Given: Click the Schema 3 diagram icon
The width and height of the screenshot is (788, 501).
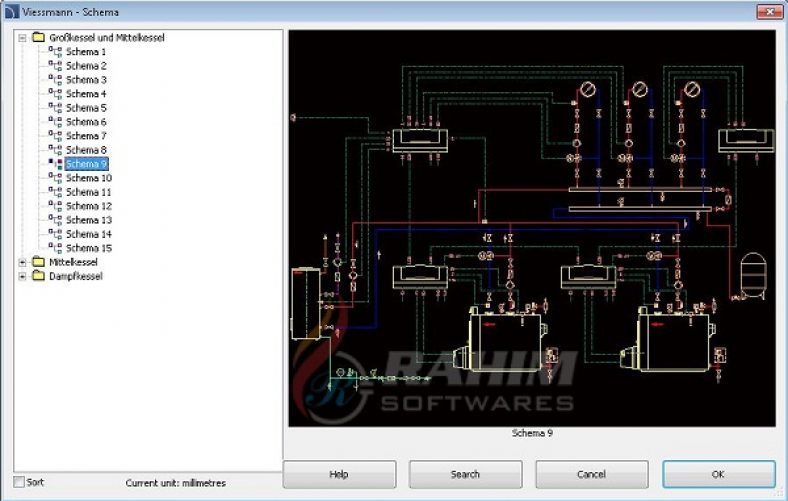Looking at the screenshot, I should pos(55,79).
